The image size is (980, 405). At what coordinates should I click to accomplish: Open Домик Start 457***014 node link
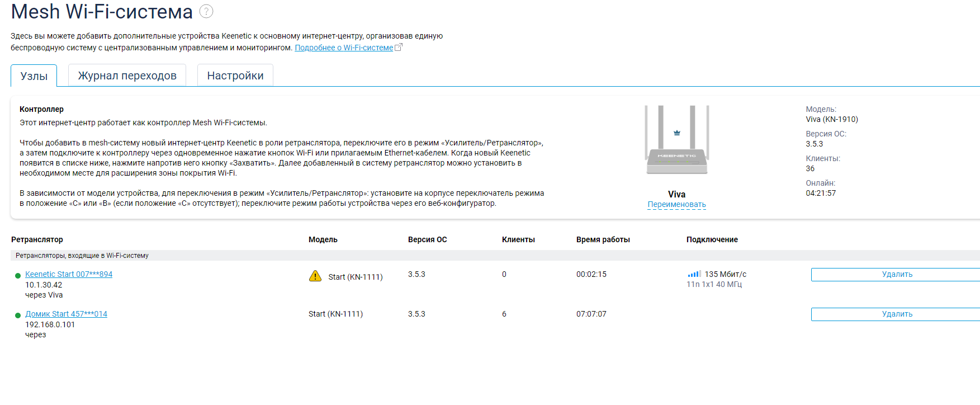click(66, 314)
